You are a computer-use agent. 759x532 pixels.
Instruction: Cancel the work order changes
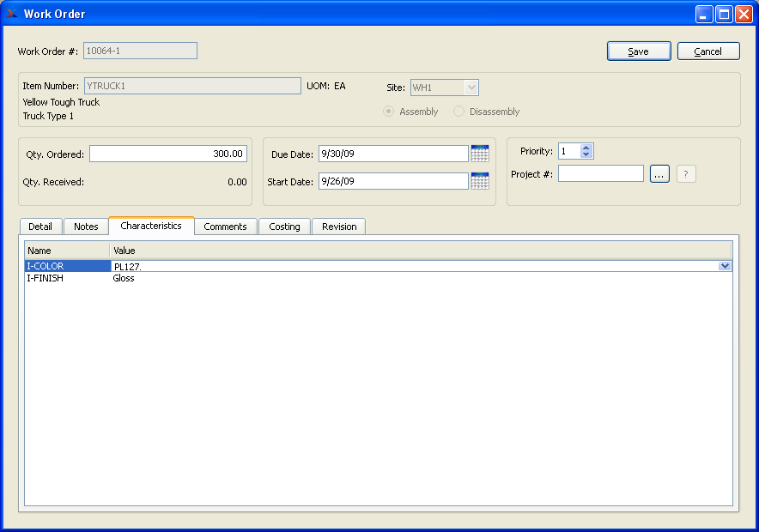pos(708,51)
